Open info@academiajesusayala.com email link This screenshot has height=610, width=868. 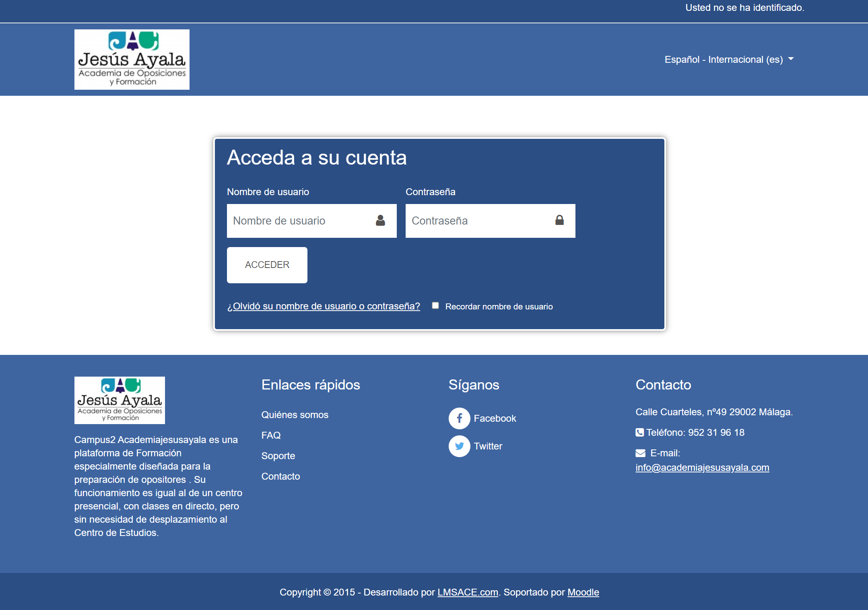(x=702, y=468)
